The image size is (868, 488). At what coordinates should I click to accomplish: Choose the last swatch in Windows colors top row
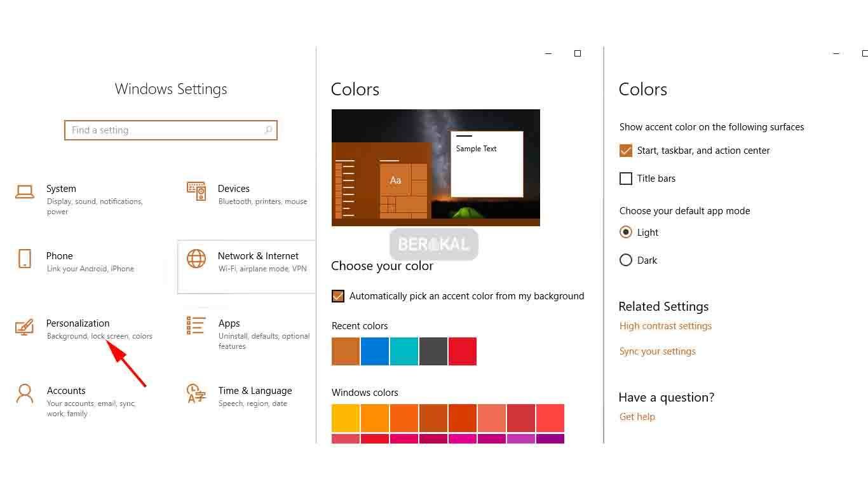(550, 418)
